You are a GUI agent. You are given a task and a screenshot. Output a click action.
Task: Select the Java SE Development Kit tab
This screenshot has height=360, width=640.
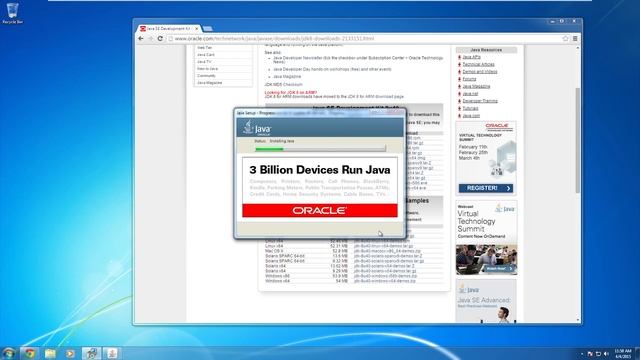(x=168, y=29)
